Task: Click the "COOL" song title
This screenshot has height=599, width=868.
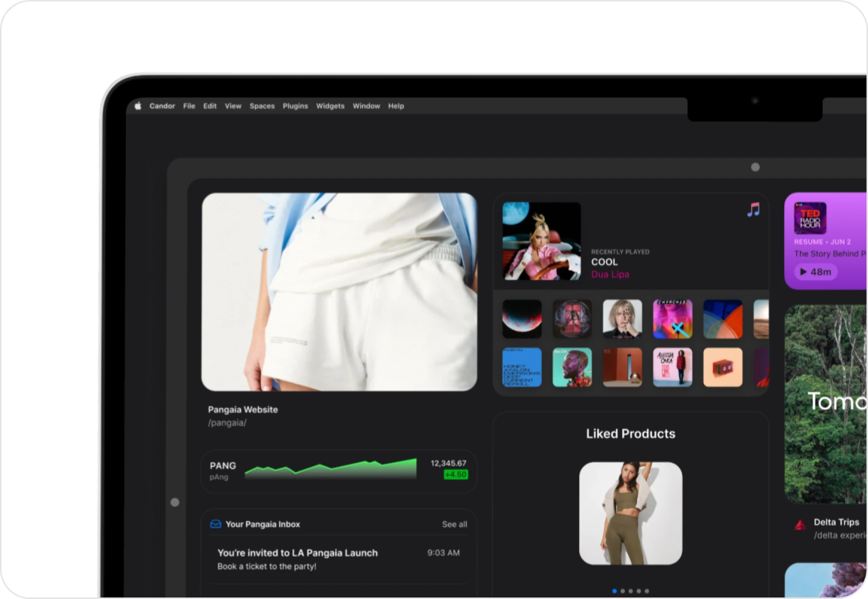Action: [605, 262]
